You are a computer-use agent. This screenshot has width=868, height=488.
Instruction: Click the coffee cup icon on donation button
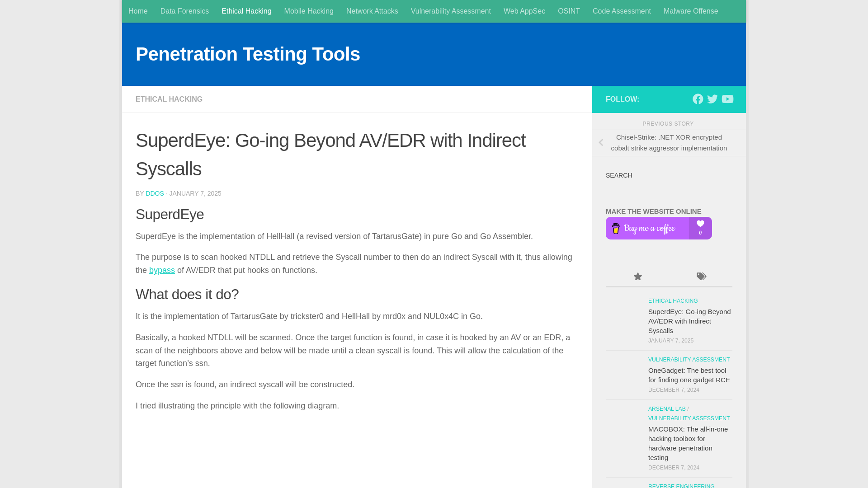pos(616,228)
